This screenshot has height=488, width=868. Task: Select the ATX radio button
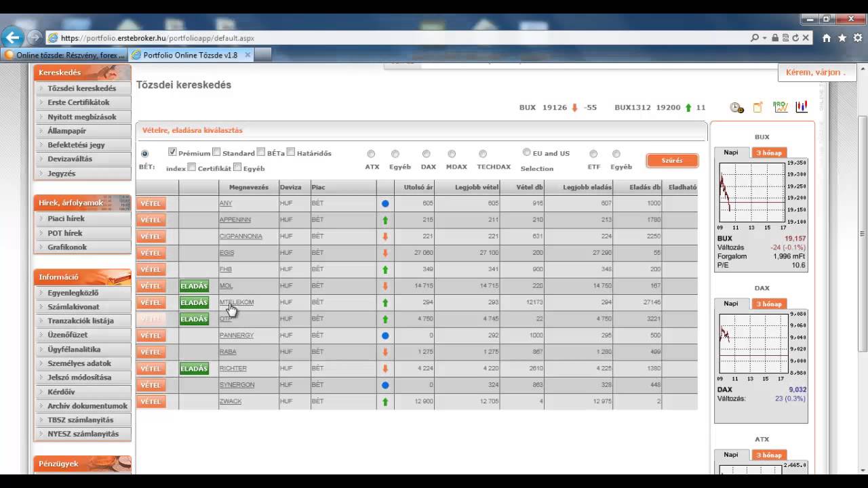coord(371,154)
